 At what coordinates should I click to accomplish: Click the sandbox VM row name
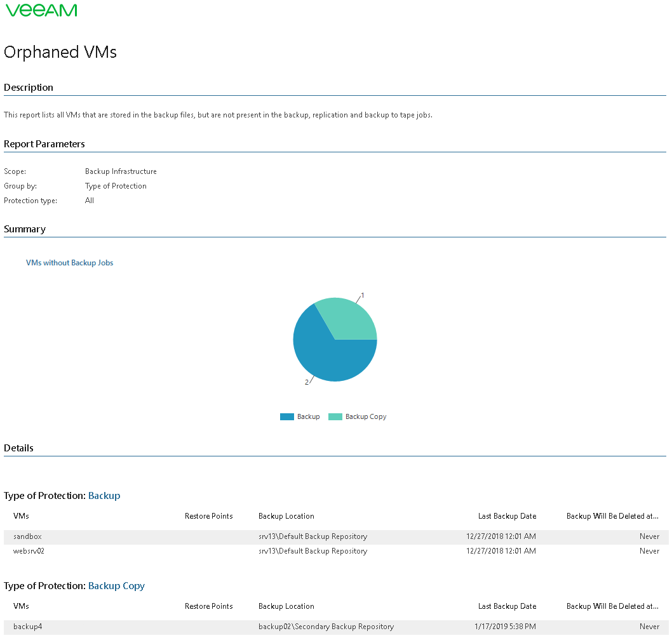27,536
